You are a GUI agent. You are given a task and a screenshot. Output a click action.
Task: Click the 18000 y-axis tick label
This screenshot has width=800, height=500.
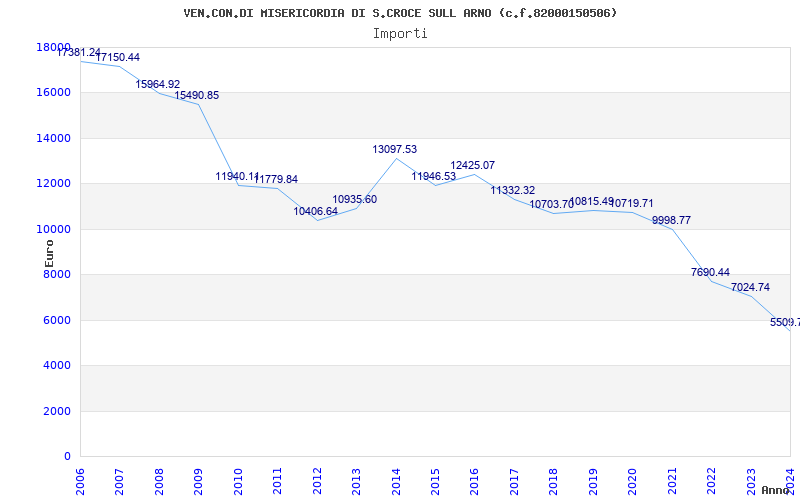(x=54, y=47)
